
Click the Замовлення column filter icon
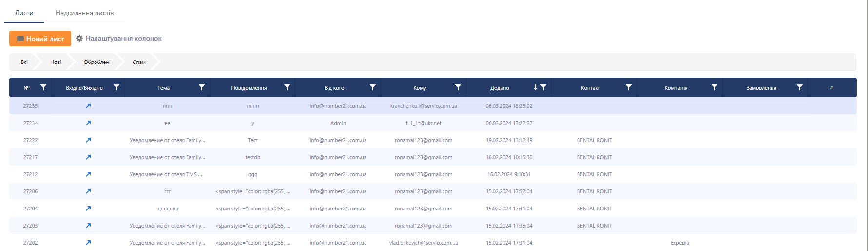click(800, 87)
